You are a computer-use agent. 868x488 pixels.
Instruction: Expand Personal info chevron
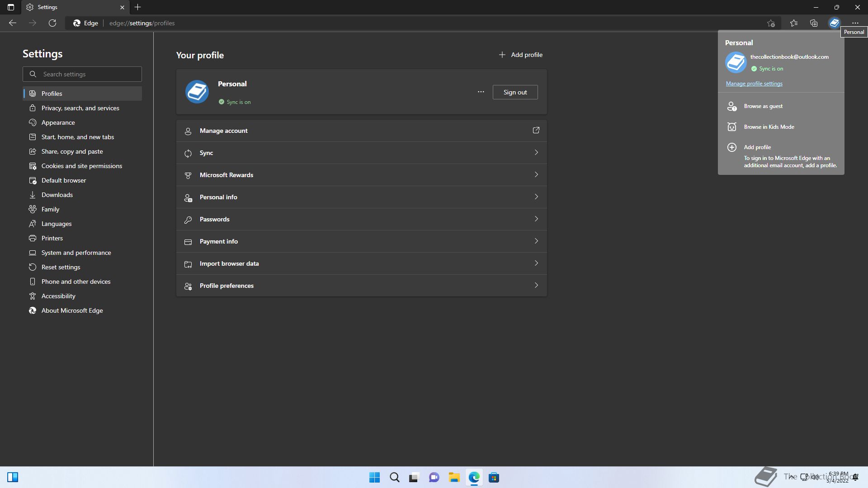(x=536, y=197)
